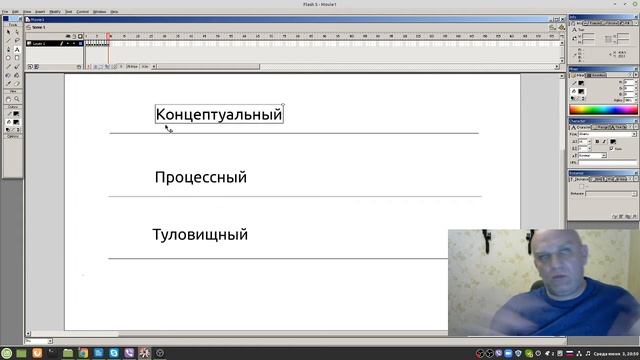Screen dimensions: 640x360
Task: Open the Font dropdown in Character panel
Action: [x=634, y=134]
